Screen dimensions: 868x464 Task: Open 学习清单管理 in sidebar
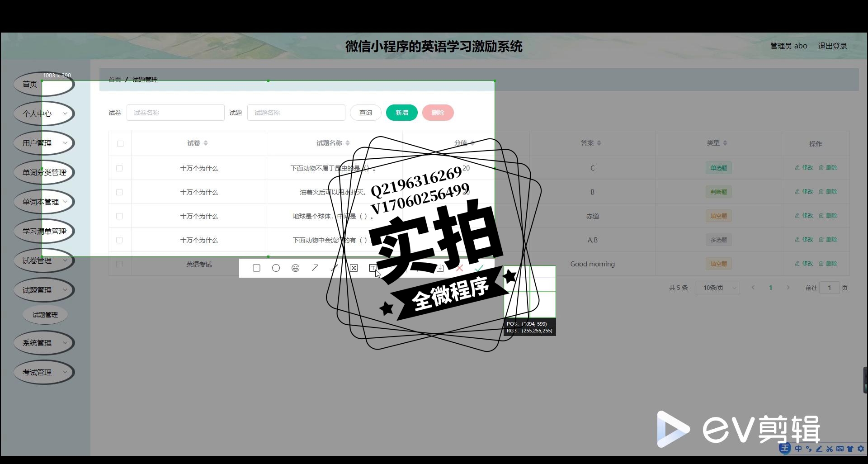pyautogui.click(x=44, y=231)
